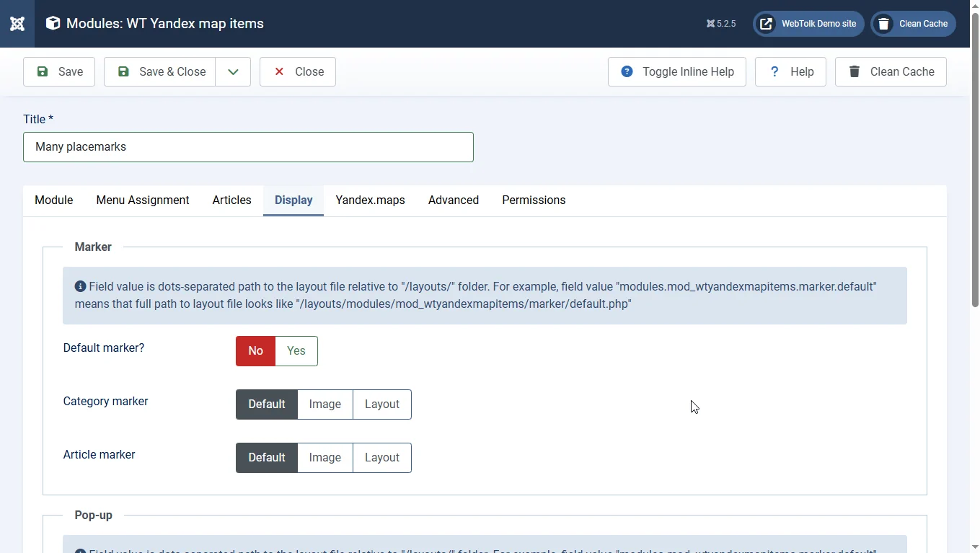Open the Permissions tab

[534, 200]
